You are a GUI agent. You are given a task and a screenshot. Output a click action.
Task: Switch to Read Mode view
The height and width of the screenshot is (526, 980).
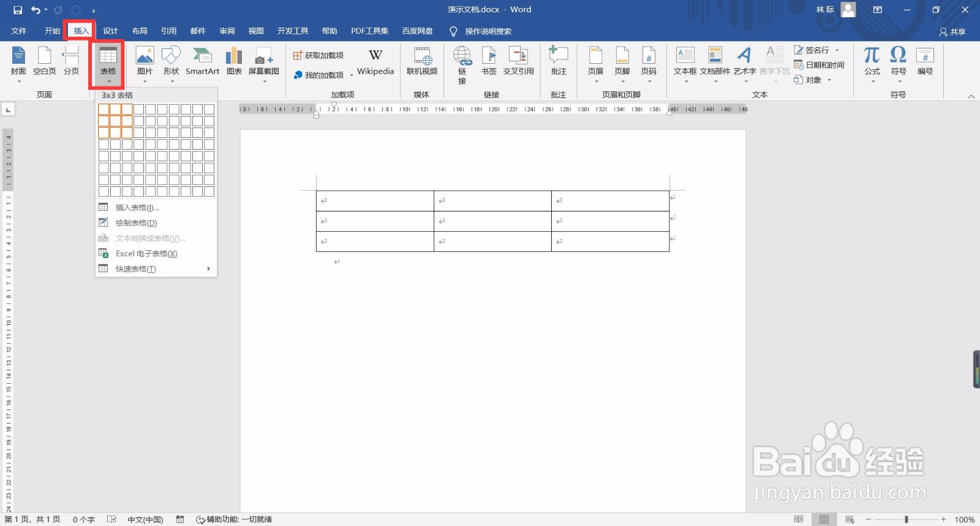(x=798, y=520)
